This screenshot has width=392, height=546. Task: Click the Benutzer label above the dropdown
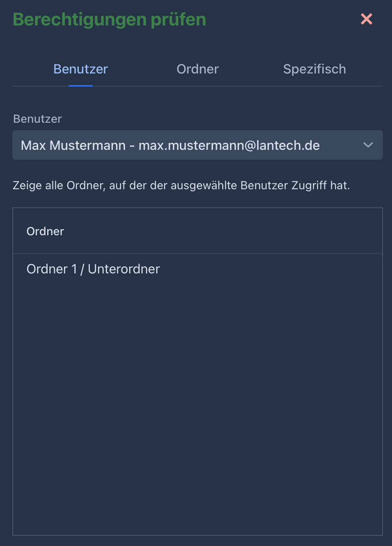(x=37, y=119)
